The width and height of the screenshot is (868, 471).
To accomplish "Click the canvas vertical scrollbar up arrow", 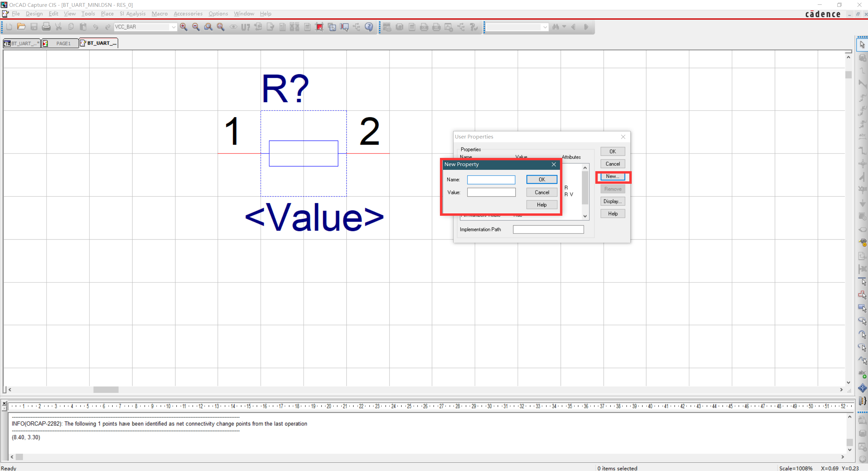I will coord(848,57).
